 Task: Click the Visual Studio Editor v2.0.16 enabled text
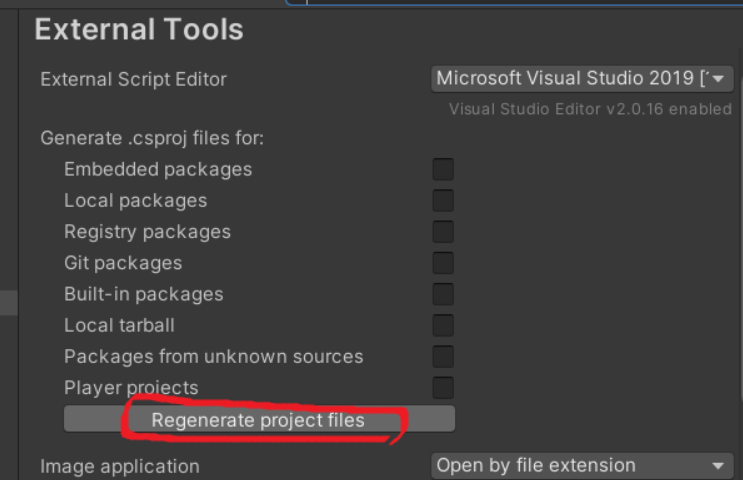[590, 109]
